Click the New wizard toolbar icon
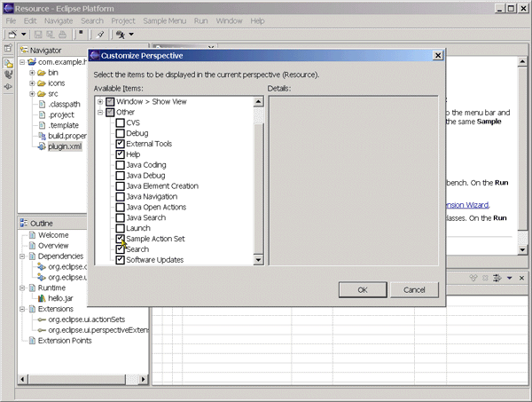 (x=12, y=35)
